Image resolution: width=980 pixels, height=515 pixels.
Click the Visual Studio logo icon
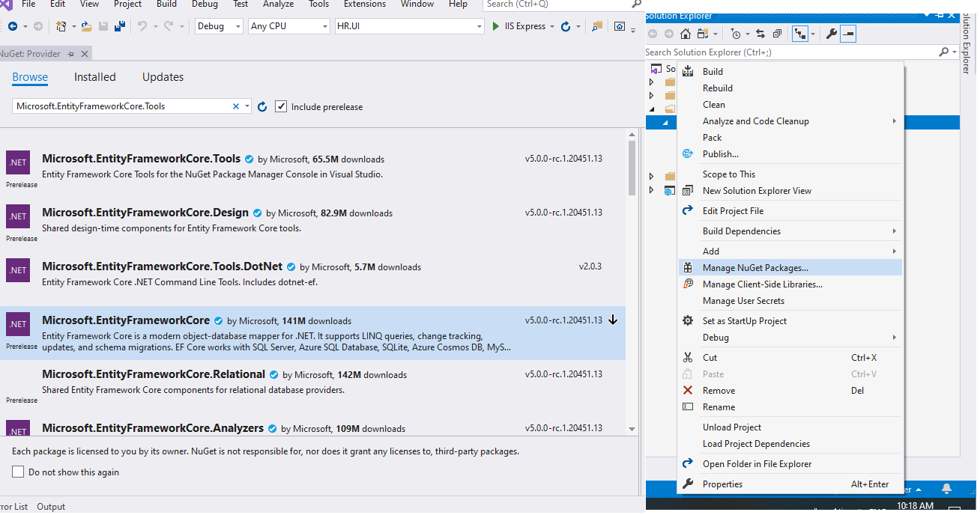click(x=7, y=4)
